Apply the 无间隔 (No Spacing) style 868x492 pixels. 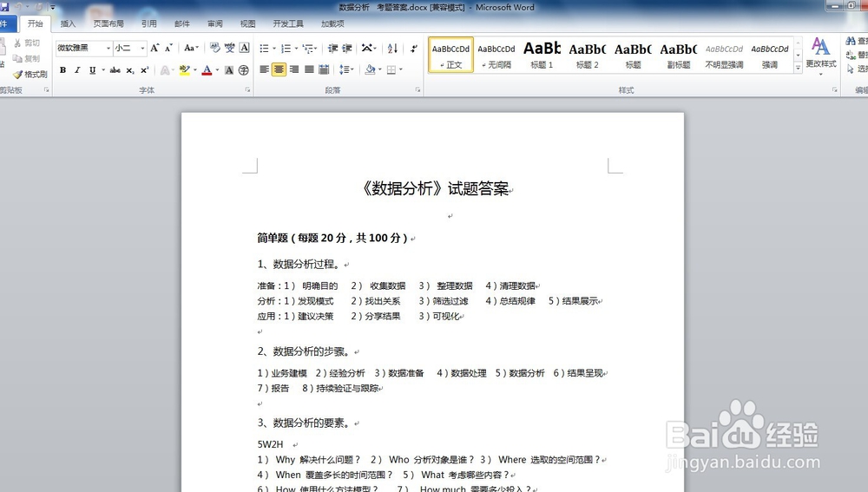coord(496,55)
